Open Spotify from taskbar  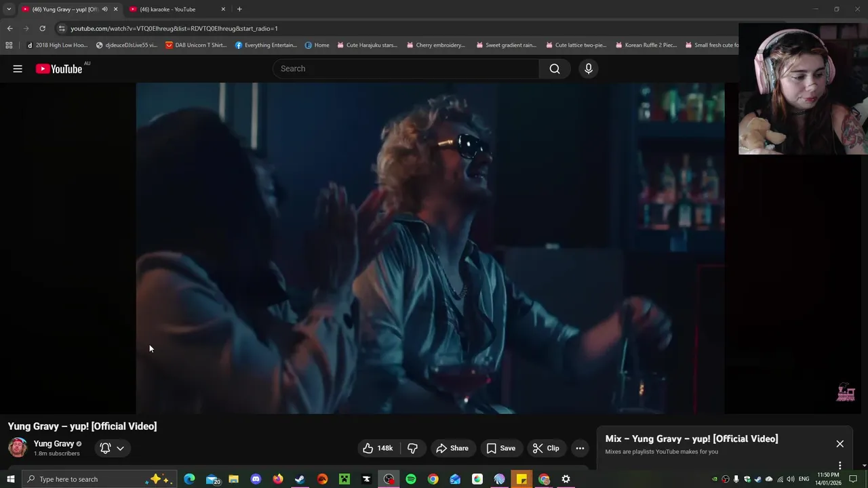tap(411, 479)
